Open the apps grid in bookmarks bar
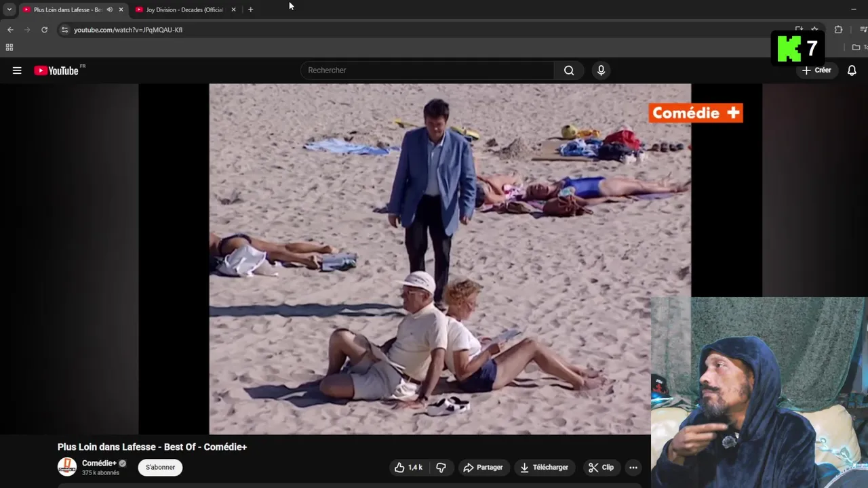The height and width of the screenshot is (488, 868). pos(9,47)
